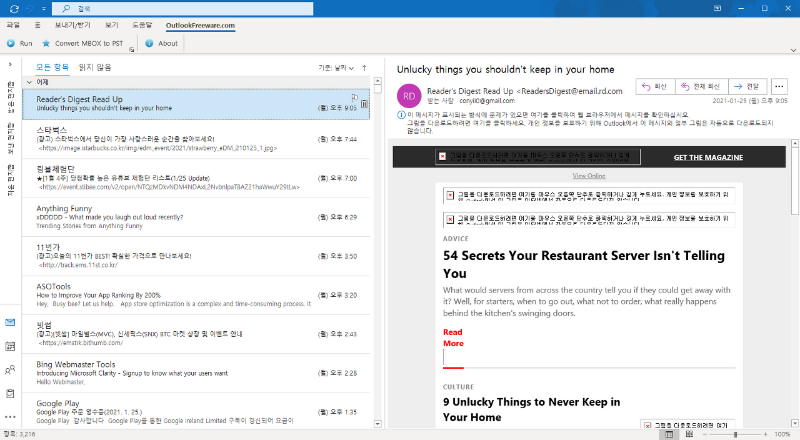Switch to Mail view in navigation bar
Viewport: 800px width, 440px height.
tap(10, 323)
